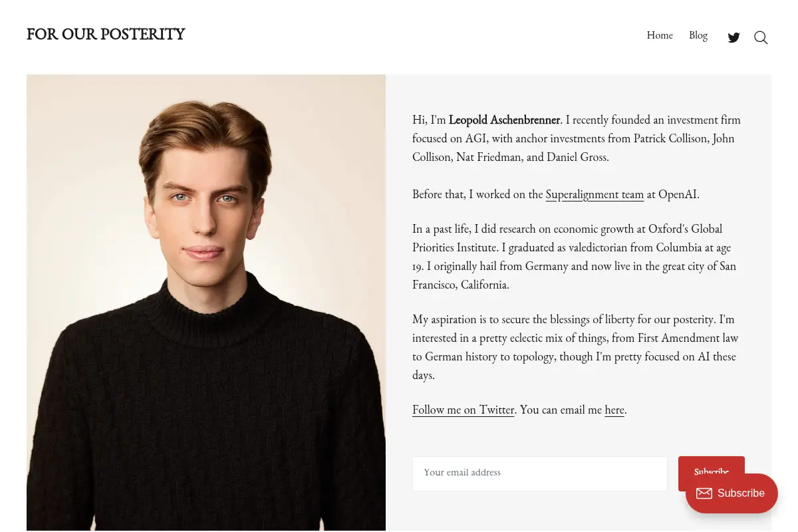Image resolution: width=798 pixels, height=532 pixels.
Task: Click the envelope icon in floating widget
Action: click(704, 493)
